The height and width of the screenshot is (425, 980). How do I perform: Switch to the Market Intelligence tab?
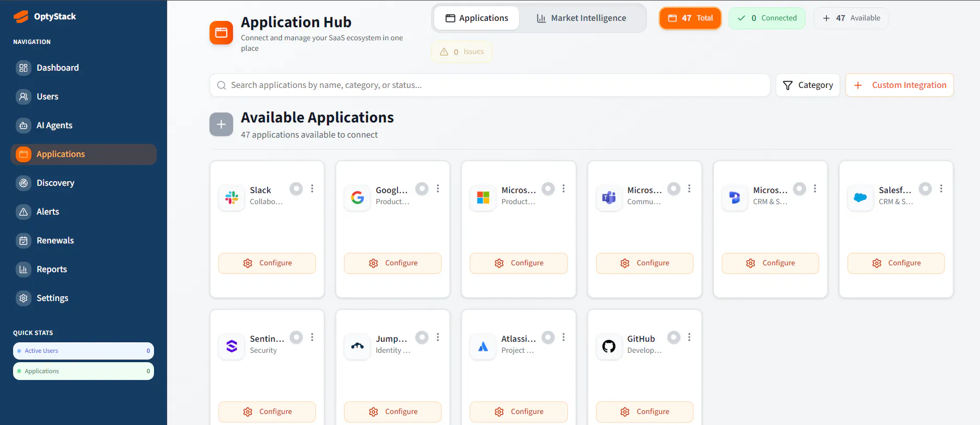pyautogui.click(x=581, y=18)
